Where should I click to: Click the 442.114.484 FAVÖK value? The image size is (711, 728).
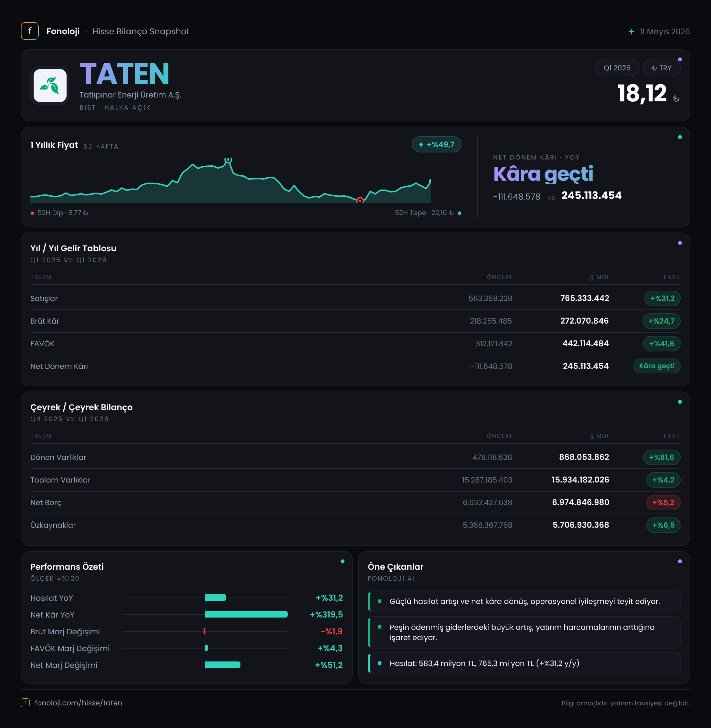pyautogui.click(x=586, y=343)
